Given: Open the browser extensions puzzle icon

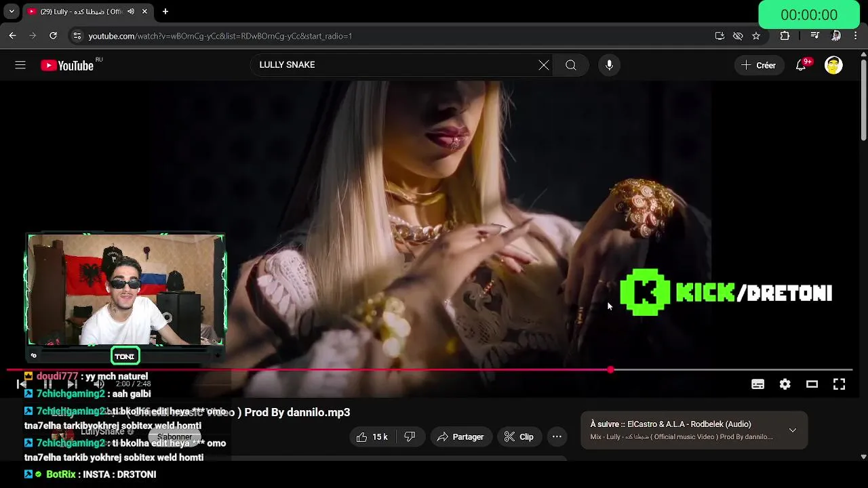Looking at the screenshot, I should click(x=785, y=36).
